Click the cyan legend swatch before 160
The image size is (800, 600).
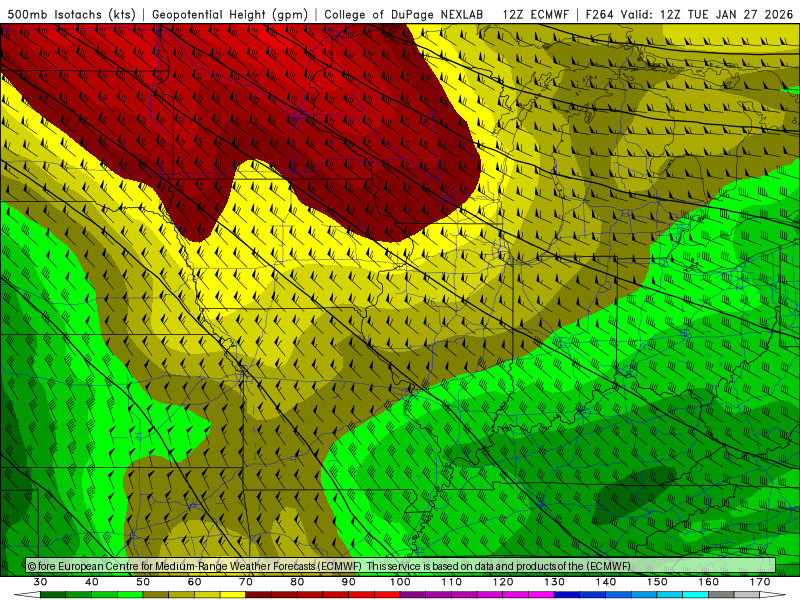pos(695,595)
